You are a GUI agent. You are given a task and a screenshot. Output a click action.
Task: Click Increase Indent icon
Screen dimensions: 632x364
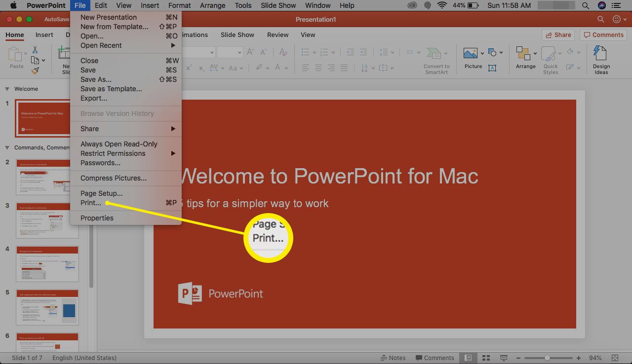click(x=364, y=52)
